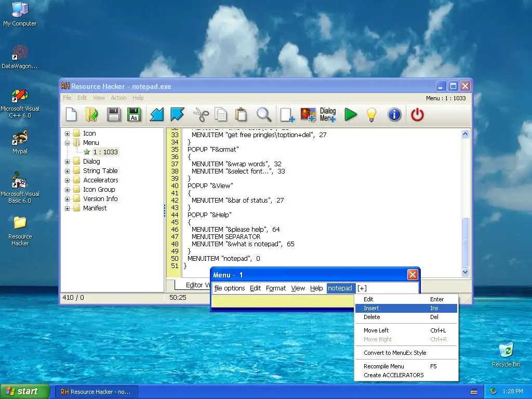Image resolution: width=532 pixels, height=399 pixels.
Task: Expand the Manifest tree node
Action: tap(67, 208)
